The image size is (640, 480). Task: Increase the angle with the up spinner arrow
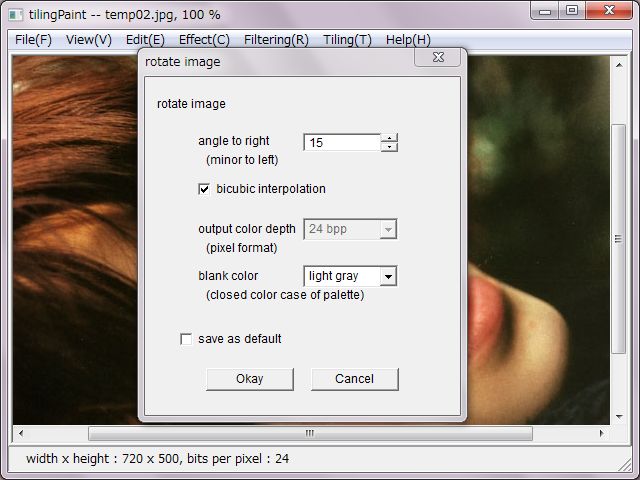pyautogui.click(x=389, y=138)
